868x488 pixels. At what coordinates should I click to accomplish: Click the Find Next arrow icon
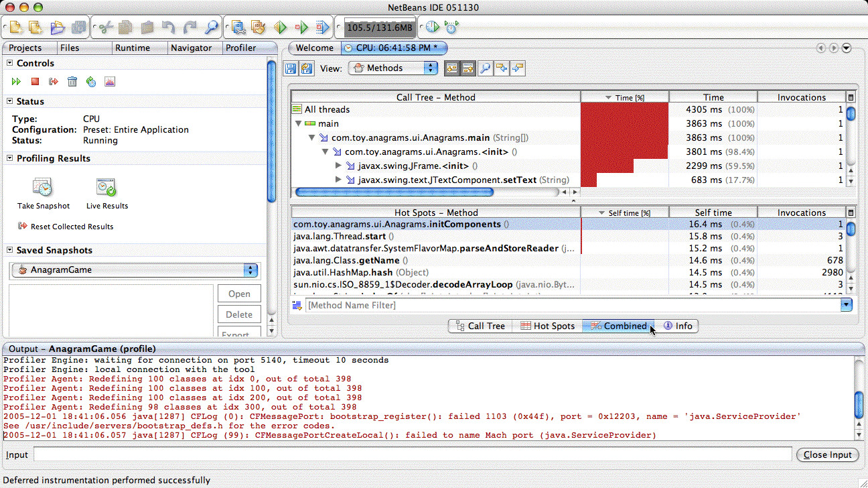tap(517, 68)
